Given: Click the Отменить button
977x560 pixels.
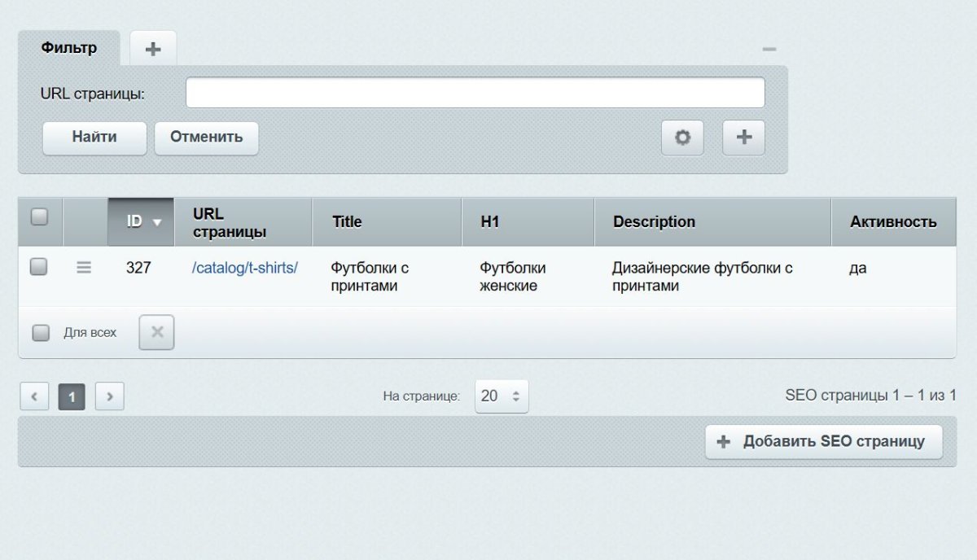Looking at the screenshot, I should coord(206,138).
